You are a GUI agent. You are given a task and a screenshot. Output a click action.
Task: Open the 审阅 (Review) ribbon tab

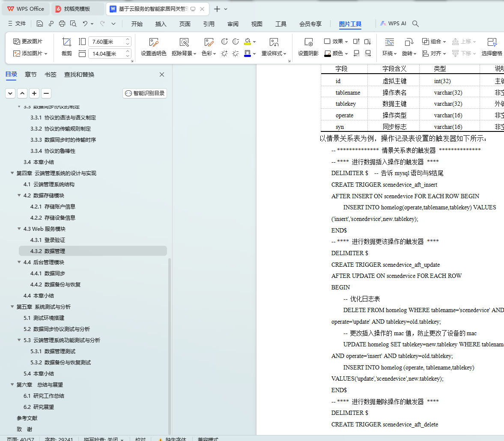(x=233, y=24)
